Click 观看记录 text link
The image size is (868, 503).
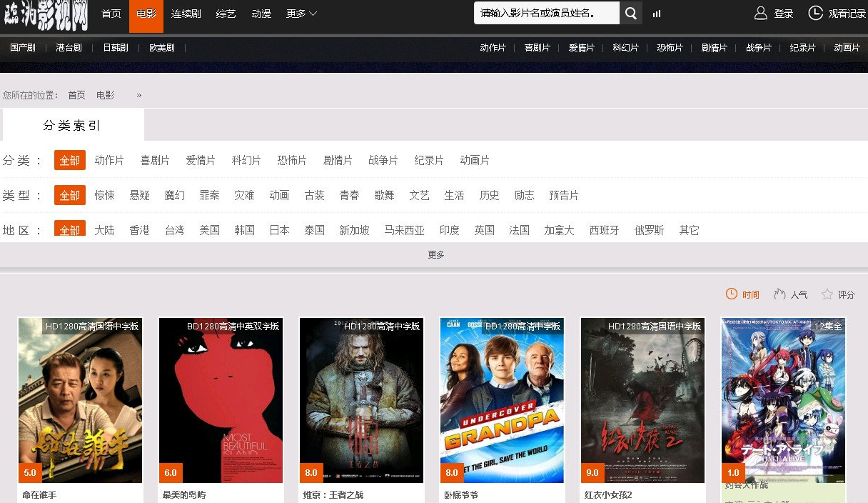[847, 14]
